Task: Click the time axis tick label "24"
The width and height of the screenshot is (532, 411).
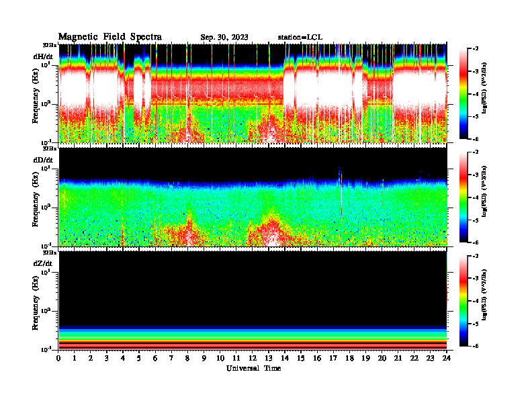Action: (x=447, y=358)
